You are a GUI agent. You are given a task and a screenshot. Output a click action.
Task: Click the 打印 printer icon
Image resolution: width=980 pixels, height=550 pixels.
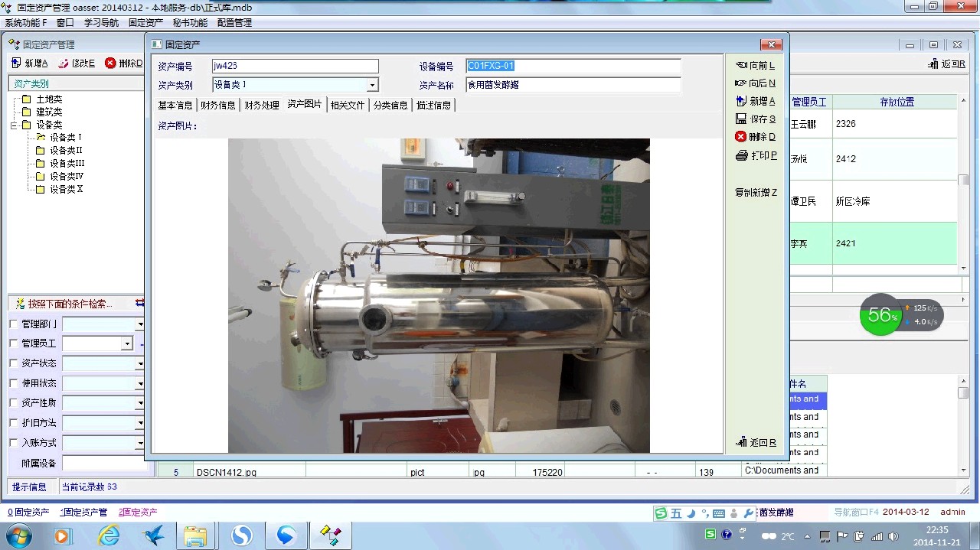coord(740,155)
